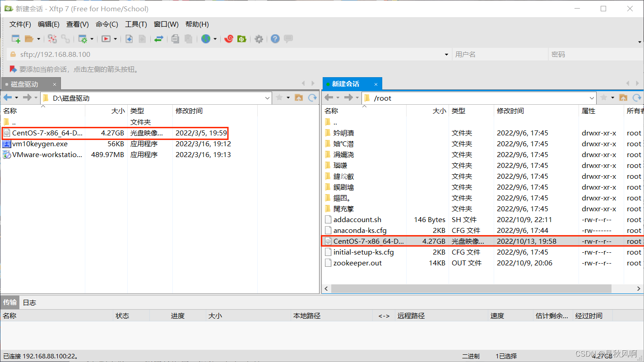Click the blue left-arrow transfer icon

(129, 39)
